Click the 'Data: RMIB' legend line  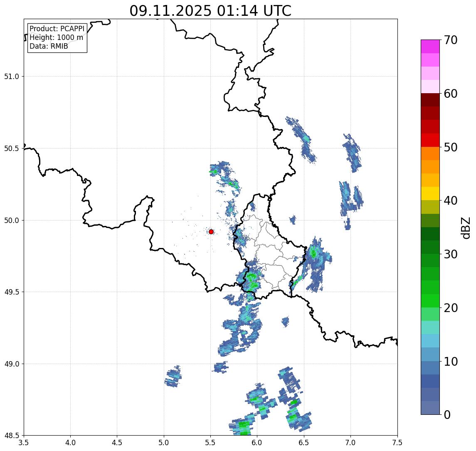(49, 46)
